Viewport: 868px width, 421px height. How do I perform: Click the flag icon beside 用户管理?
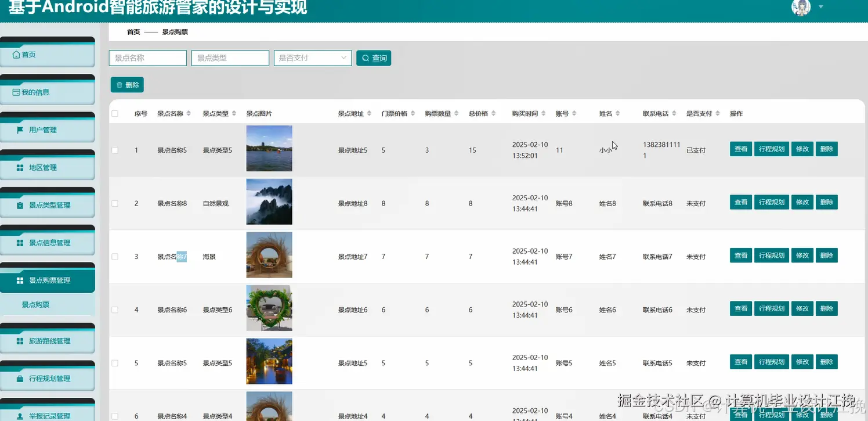20,130
